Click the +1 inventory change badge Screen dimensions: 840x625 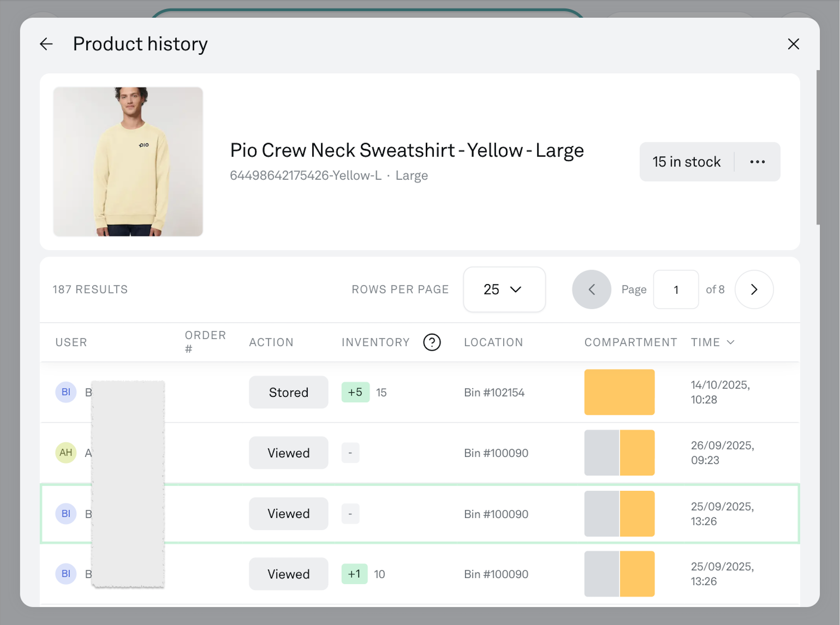coord(354,574)
